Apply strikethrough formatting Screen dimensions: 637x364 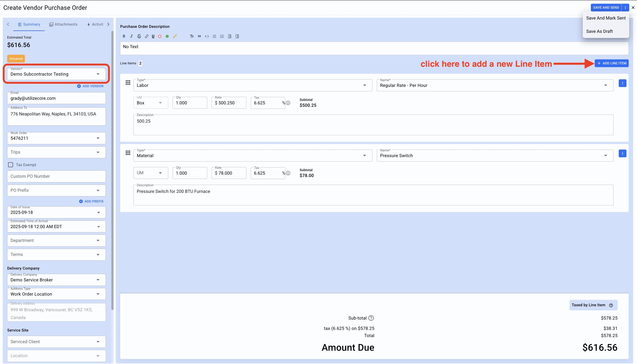(139, 36)
